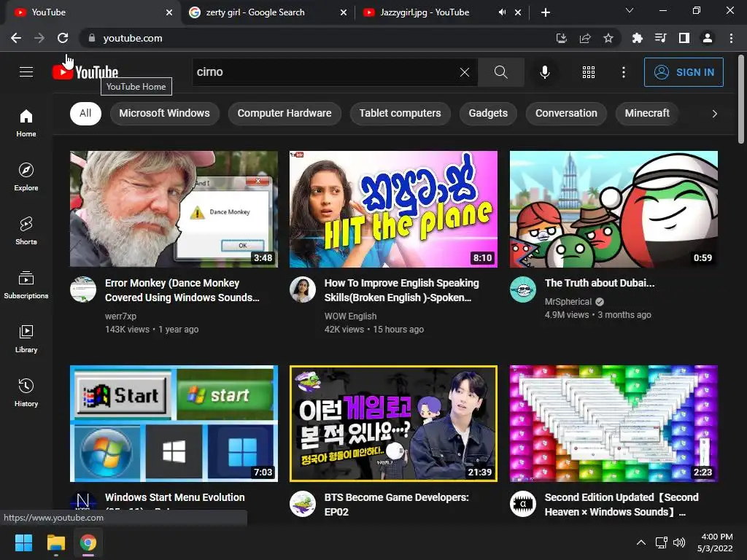
Task: Open taskbar clock and date
Action: tap(715, 542)
